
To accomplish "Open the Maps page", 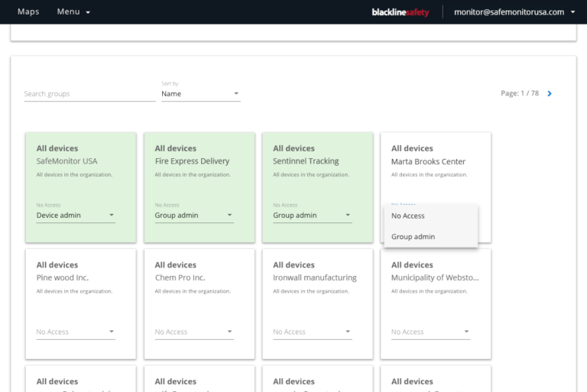I will (x=28, y=11).
